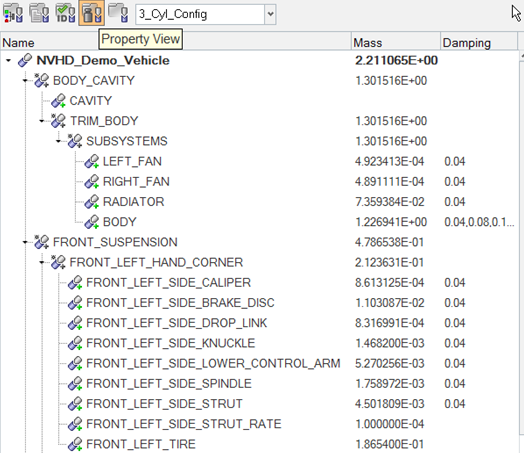This screenshot has width=524, height=453.
Task: Select the BODY subsystem entry
Action: pyautogui.click(x=120, y=222)
